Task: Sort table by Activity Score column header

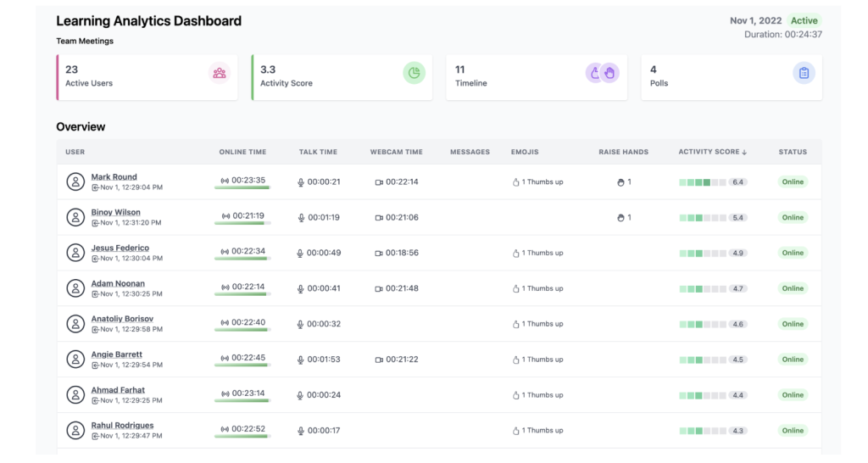Action: pyautogui.click(x=712, y=152)
